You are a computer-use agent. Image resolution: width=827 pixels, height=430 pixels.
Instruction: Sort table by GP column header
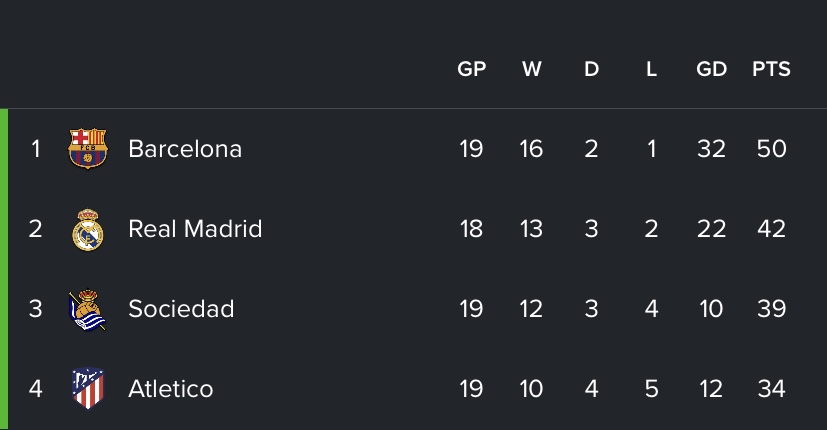(471, 70)
